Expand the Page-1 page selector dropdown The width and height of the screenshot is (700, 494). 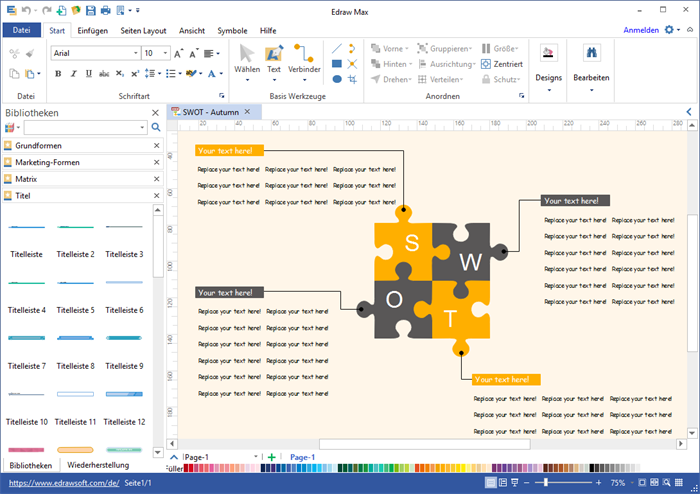[x=259, y=457]
